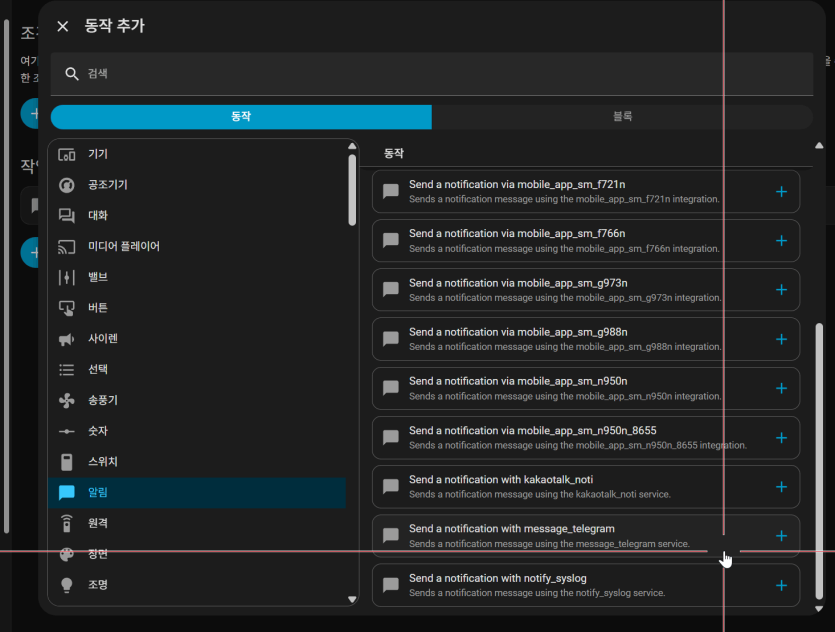Select the 숫자 slider icon
This screenshot has height=632, width=835.
67,431
